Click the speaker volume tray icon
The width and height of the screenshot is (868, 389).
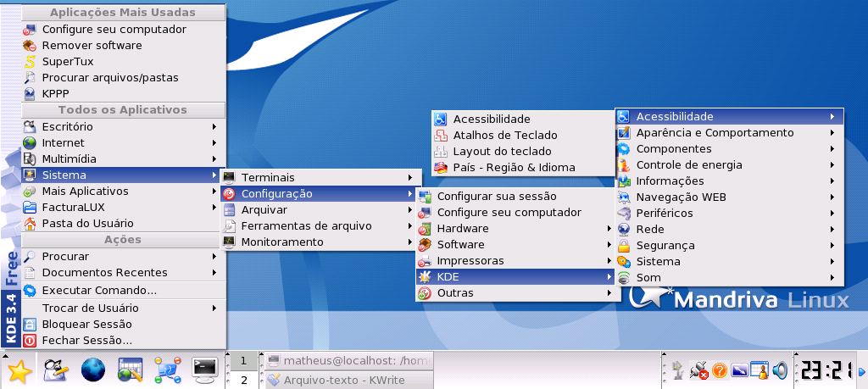click(780, 370)
